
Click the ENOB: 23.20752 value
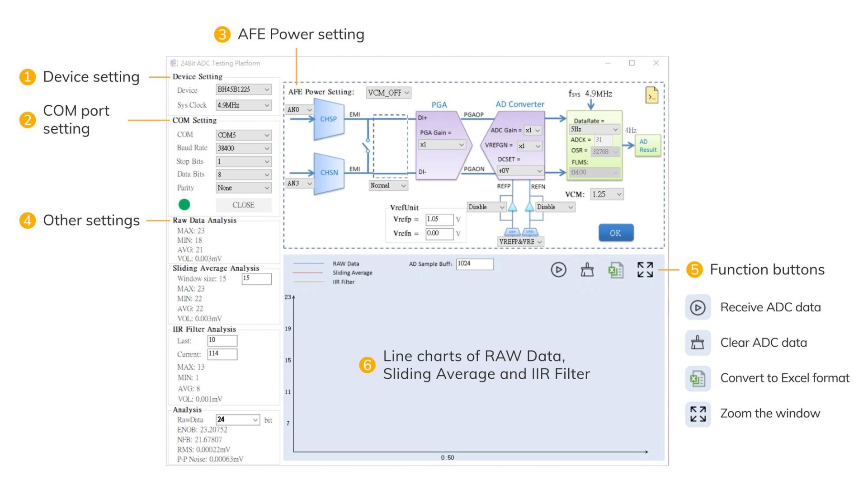[x=202, y=430]
